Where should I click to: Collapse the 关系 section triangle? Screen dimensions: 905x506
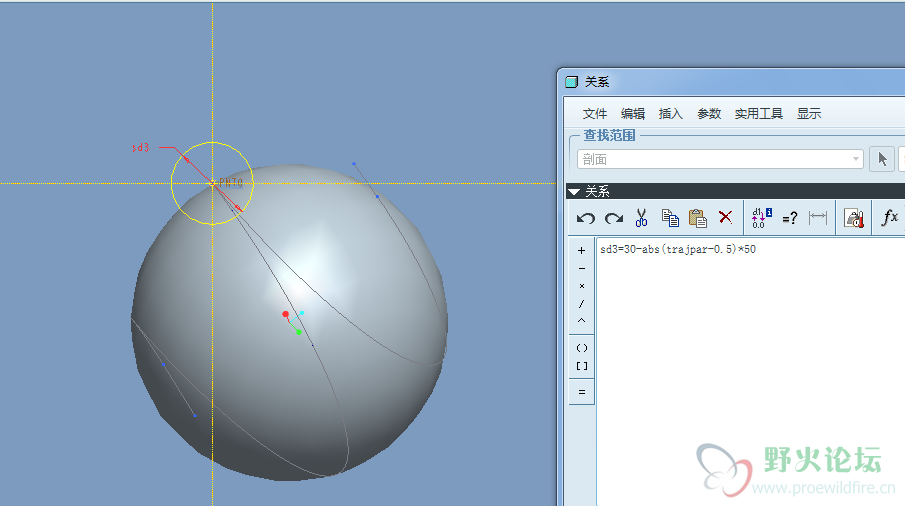[x=574, y=192]
